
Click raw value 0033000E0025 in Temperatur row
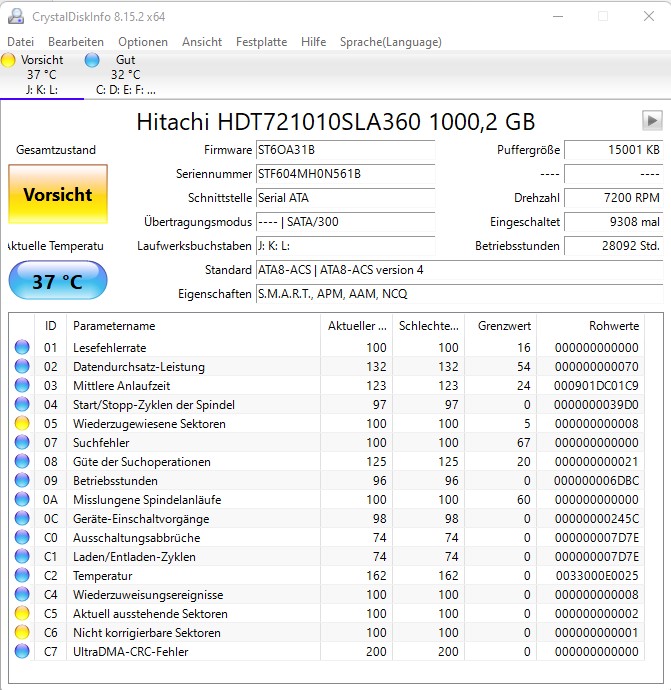click(597, 576)
